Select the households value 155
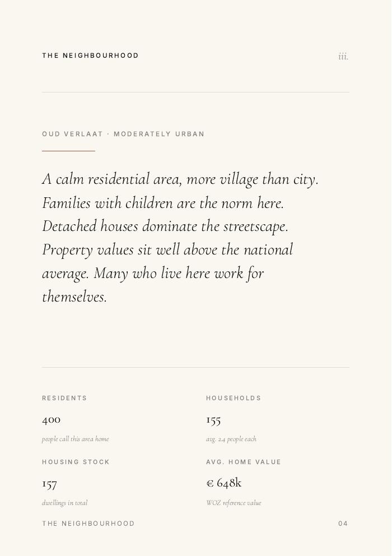 coord(213,419)
